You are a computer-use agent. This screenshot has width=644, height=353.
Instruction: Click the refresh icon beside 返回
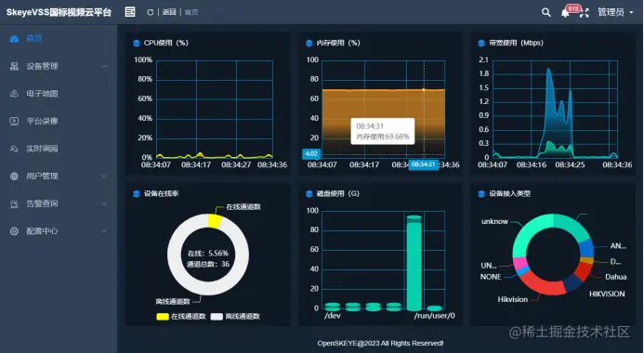coord(150,12)
